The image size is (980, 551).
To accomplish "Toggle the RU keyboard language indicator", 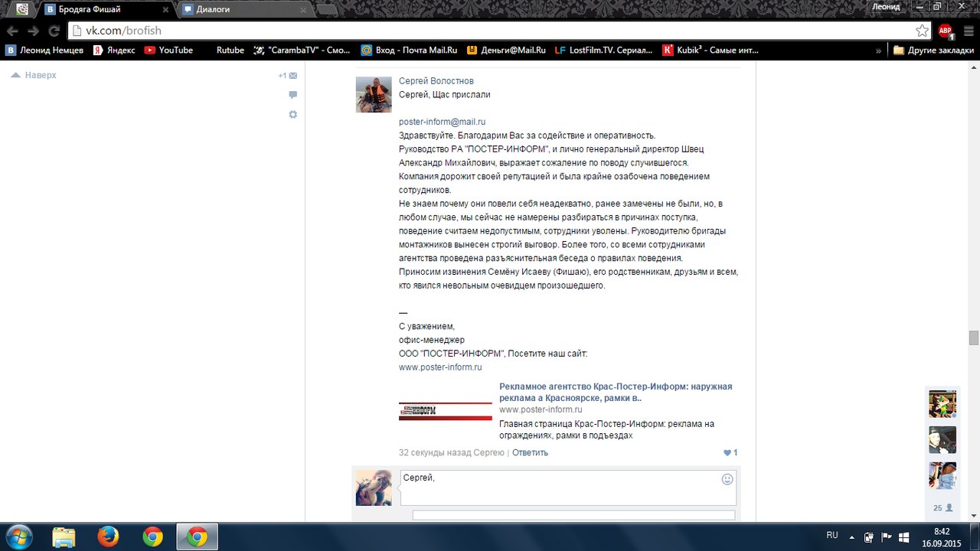I will point(832,536).
